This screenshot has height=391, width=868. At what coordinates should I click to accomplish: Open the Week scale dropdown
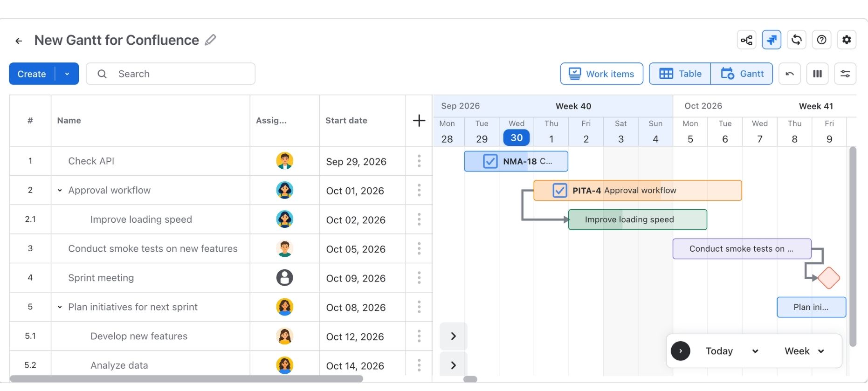805,351
